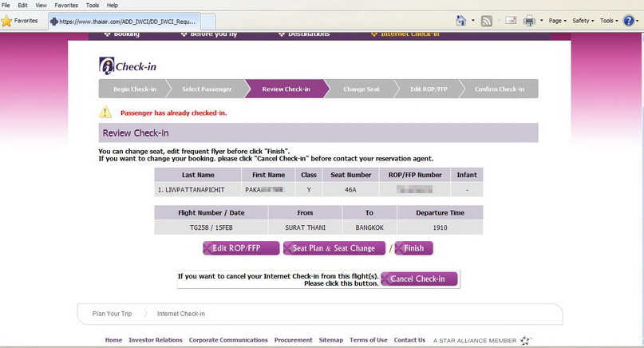Go to the Edit ROP/FFP step
644x348 pixels.
[x=429, y=89]
